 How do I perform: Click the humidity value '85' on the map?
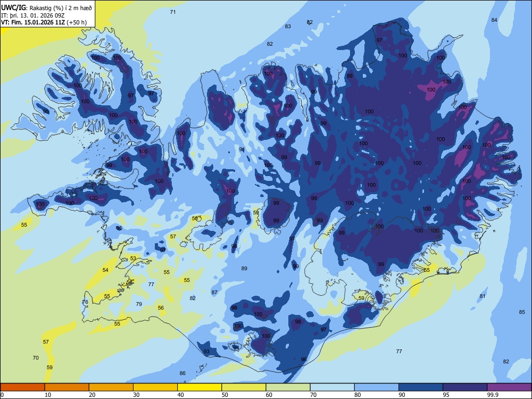pos(522,312)
